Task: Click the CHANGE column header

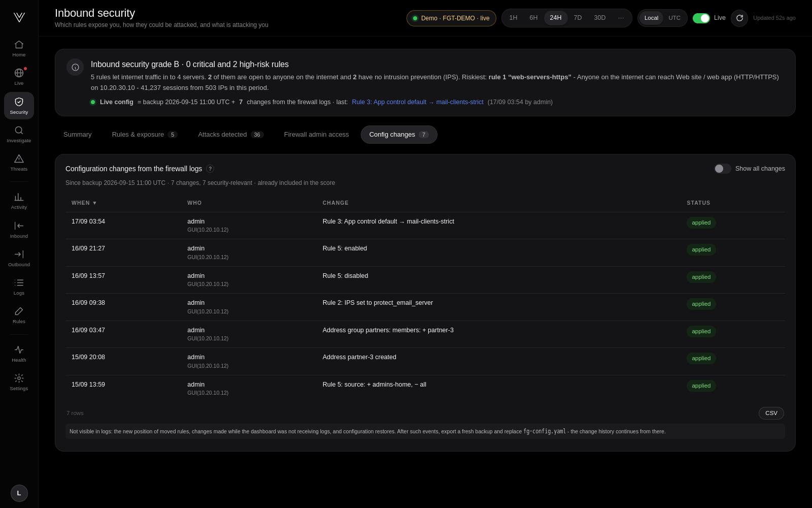Action: point(335,203)
